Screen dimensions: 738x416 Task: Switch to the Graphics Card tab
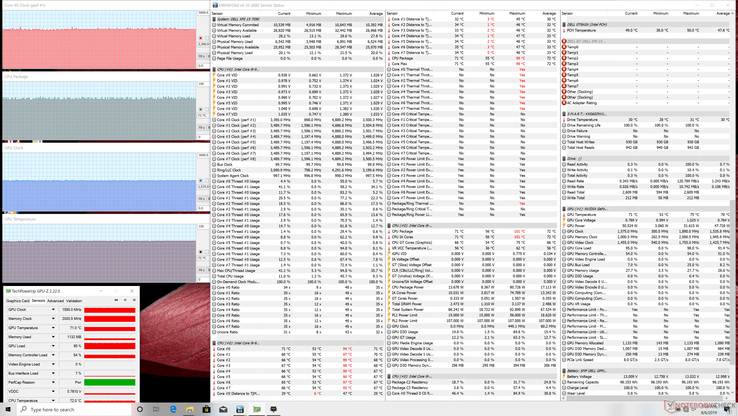(17, 300)
